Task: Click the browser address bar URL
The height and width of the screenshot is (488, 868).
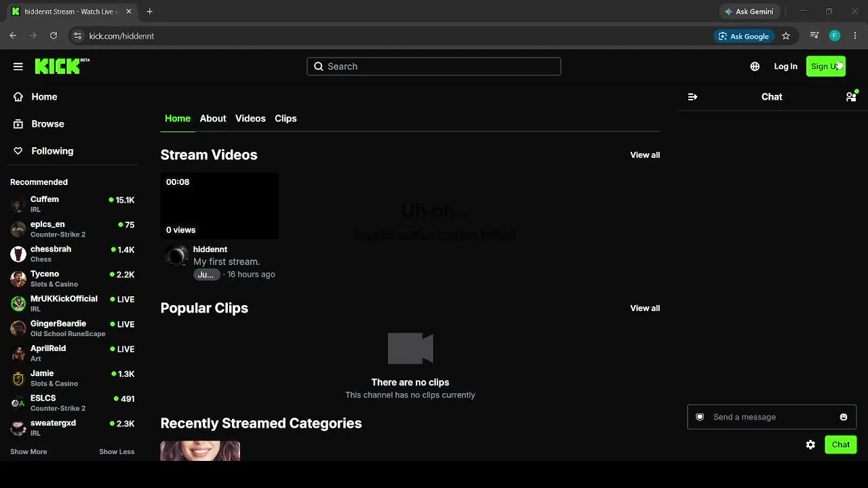Action: (x=121, y=36)
